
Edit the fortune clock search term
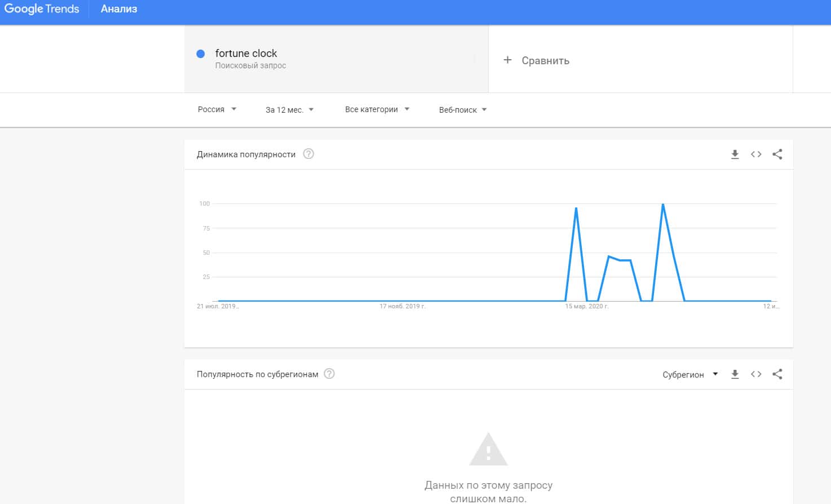246,54
